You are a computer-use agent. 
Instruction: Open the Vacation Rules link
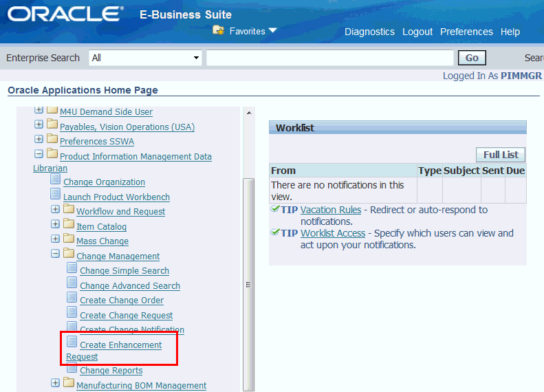tap(331, 210)
